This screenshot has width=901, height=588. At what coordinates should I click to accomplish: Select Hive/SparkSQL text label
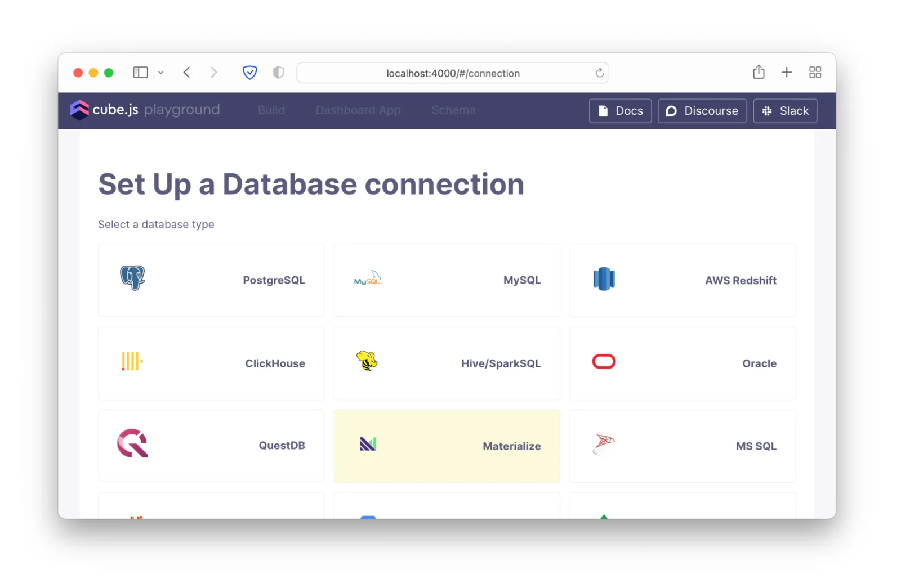tap(501, 363)
